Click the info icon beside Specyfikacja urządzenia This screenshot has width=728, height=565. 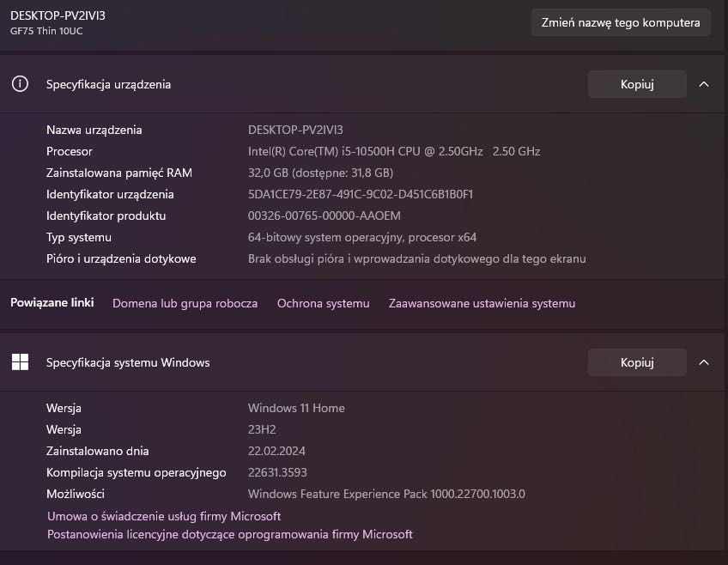coord(20,84)
